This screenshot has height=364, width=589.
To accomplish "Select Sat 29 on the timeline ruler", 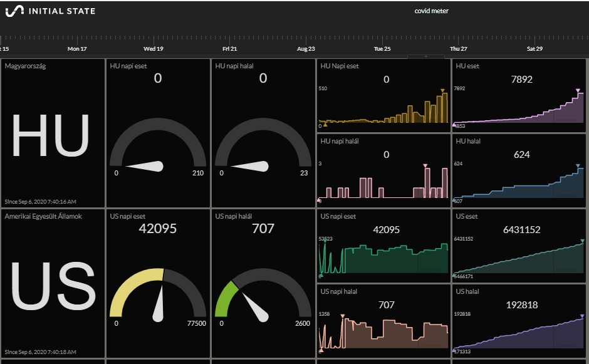I will pyautogui.click(x=534, y=48).
